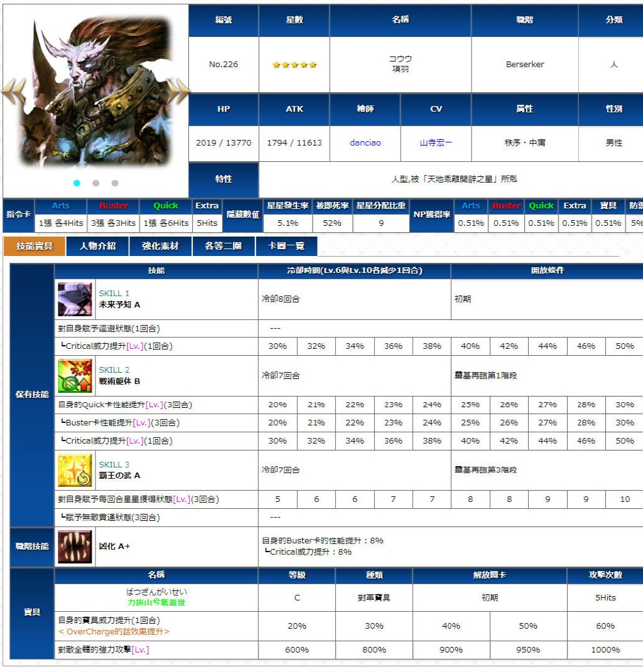The height and width of the screenshot is (672, 643).
Task: Click the Berserker class cell
Action: [524, 64]
